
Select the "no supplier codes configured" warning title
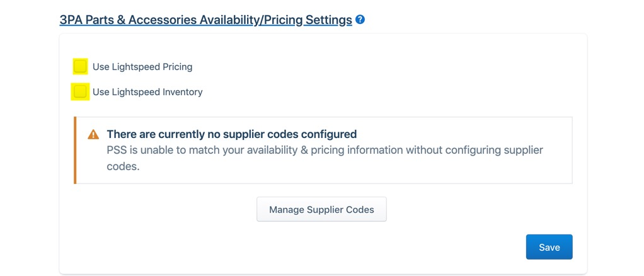coord(232,134)
